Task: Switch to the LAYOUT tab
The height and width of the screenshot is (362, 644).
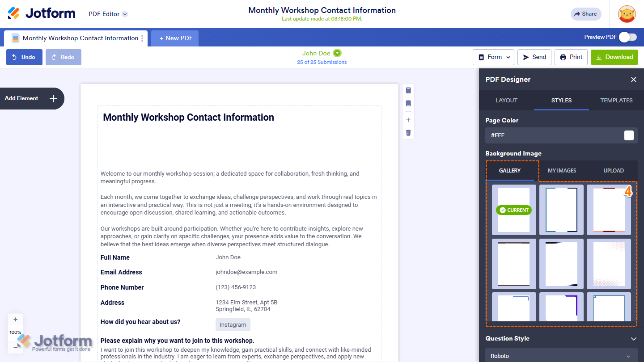Action: tap(506, 101)
